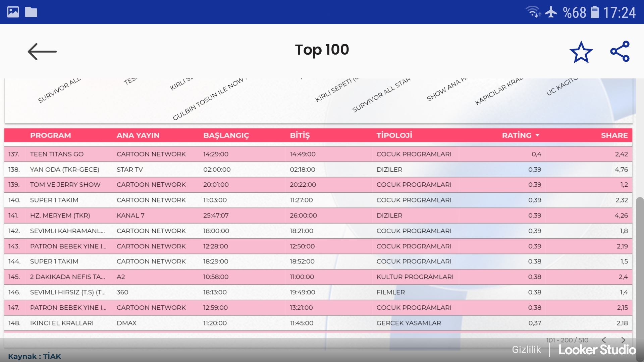Click rating value 0,37
The image size is (644, 362).
coord(535,323)
